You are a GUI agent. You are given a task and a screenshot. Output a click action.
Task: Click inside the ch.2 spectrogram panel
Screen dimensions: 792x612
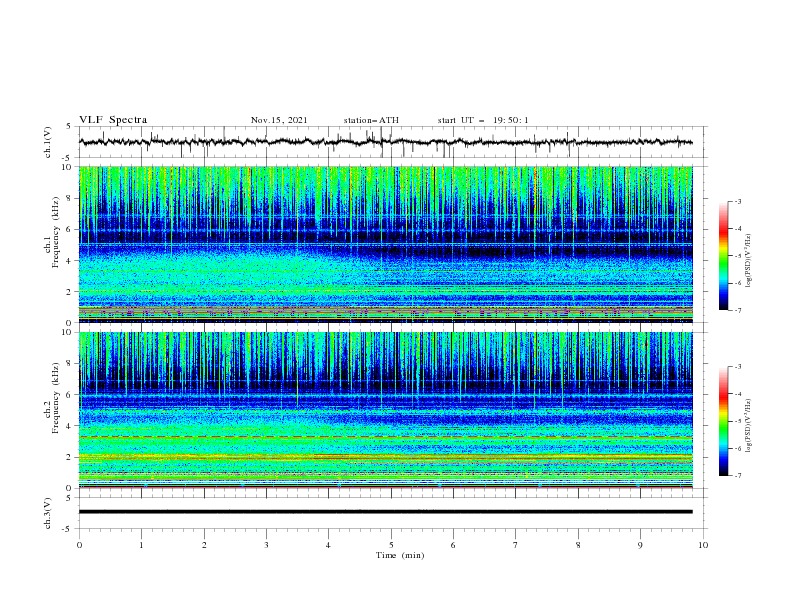386,410
